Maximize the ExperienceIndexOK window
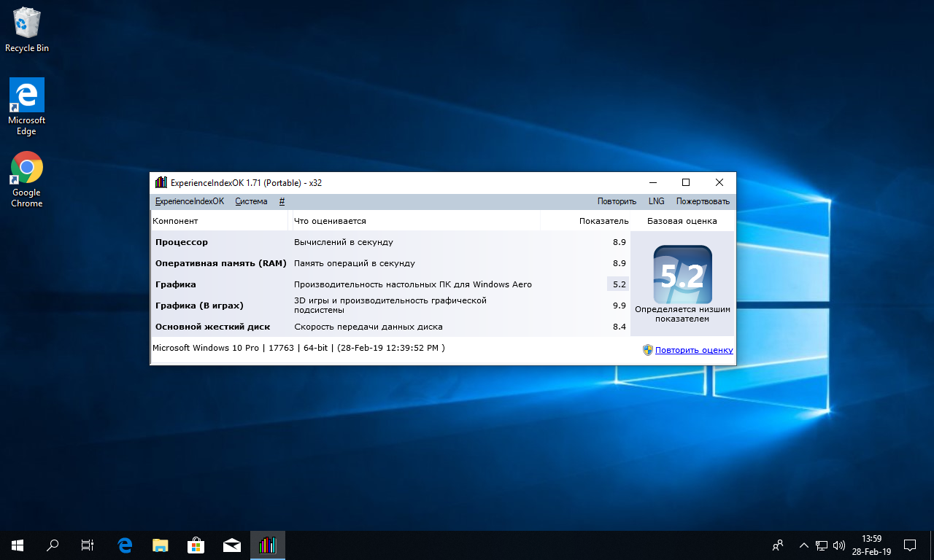 tap(685, 182)
